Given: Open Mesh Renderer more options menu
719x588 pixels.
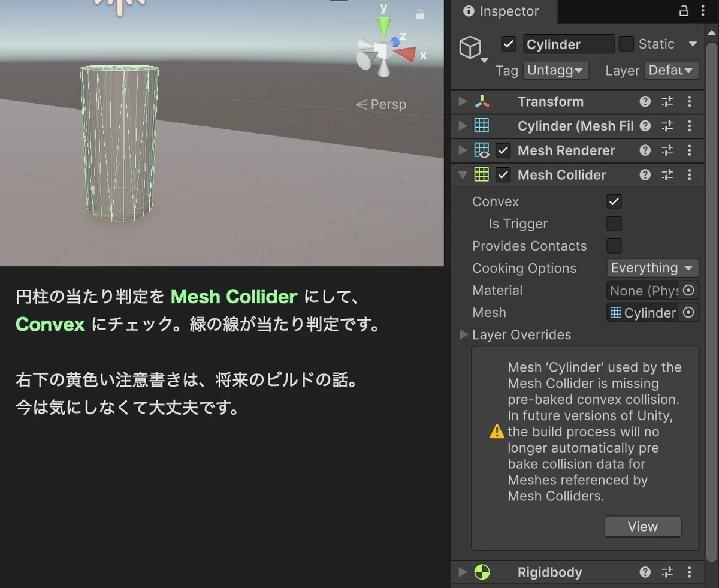Looking at the screenshot, I should (x=690, y=150).
